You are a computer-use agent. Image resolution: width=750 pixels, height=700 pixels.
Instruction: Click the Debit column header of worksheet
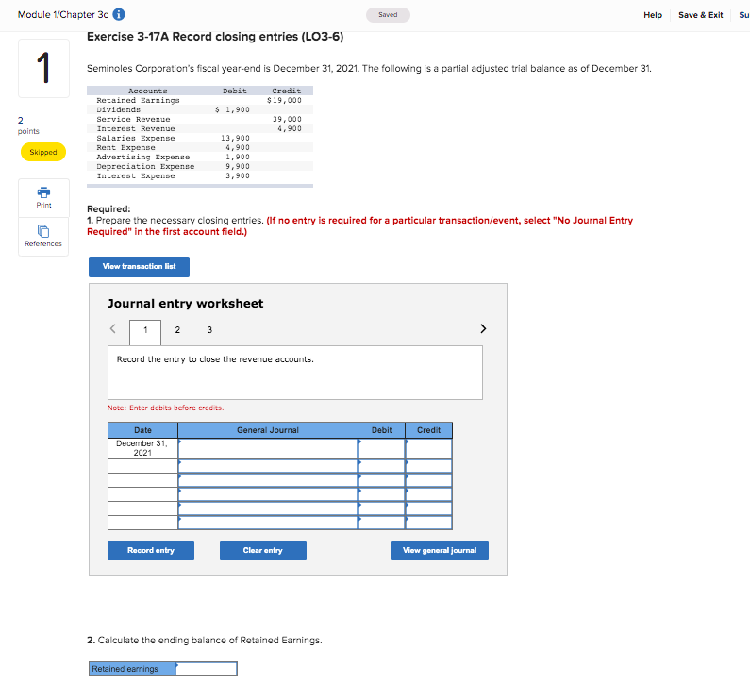382,430
